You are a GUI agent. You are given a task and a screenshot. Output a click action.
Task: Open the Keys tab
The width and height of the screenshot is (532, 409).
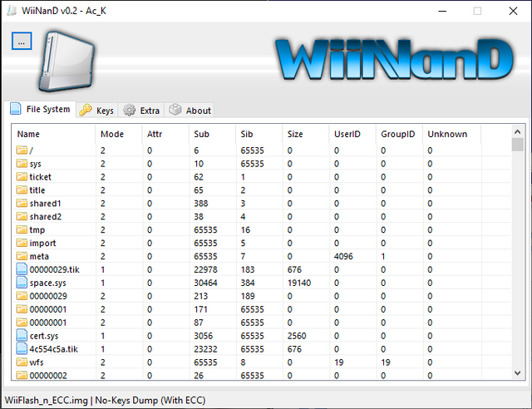[96, 111]
